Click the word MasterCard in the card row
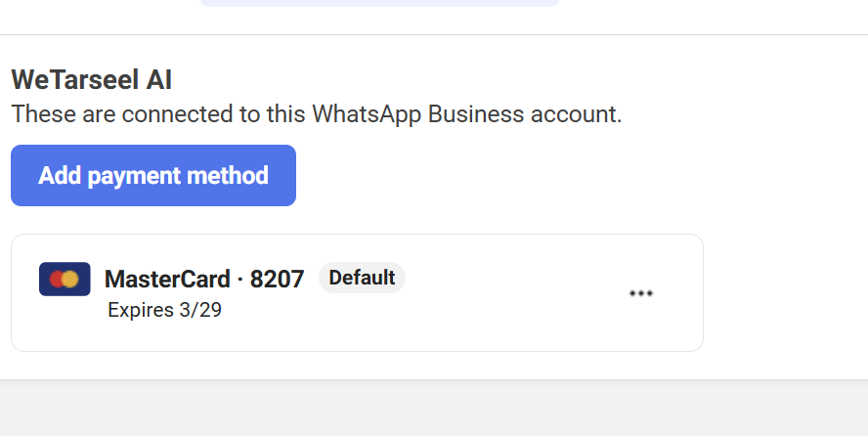The height and width of the screenshot is (436, 868). click(x=167, y=279)
